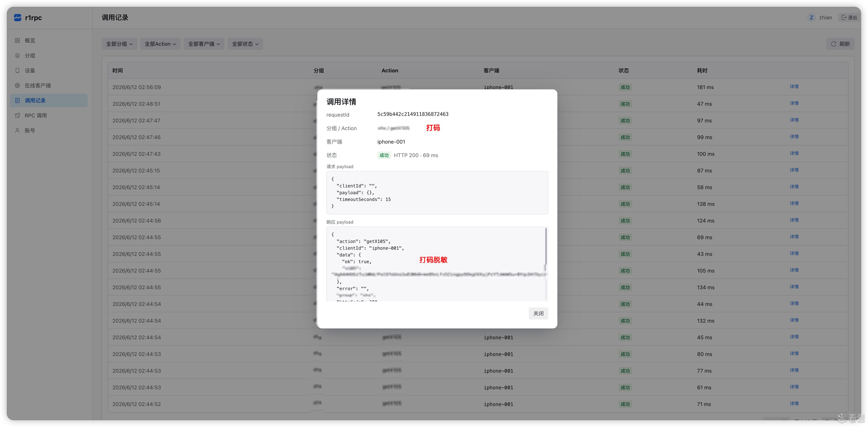This screenshot has width=868, height=427.
Task: Open 详情 for the 61 ms row
Action: coord(794,387)
